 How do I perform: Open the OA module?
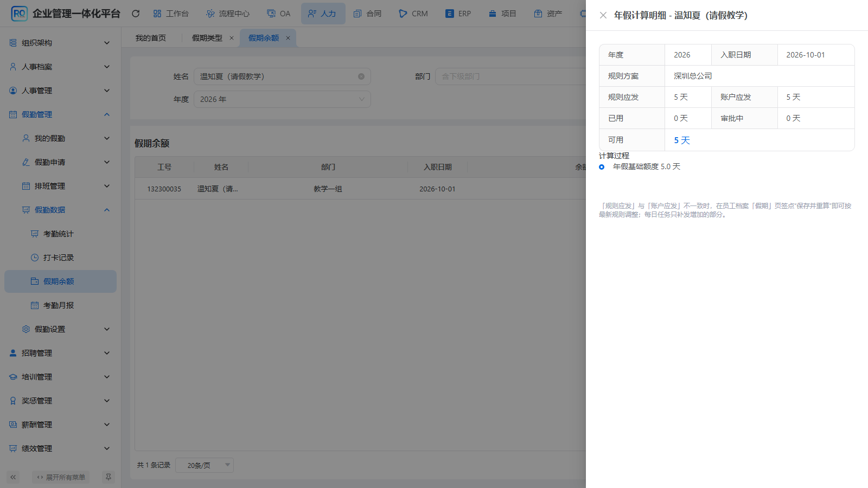tap(279, 14)
